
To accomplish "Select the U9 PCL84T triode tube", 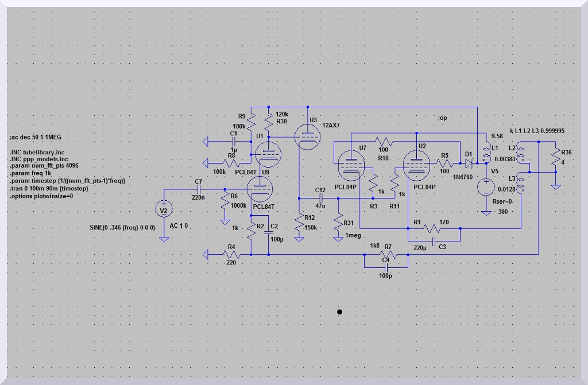I will (260, 188).
